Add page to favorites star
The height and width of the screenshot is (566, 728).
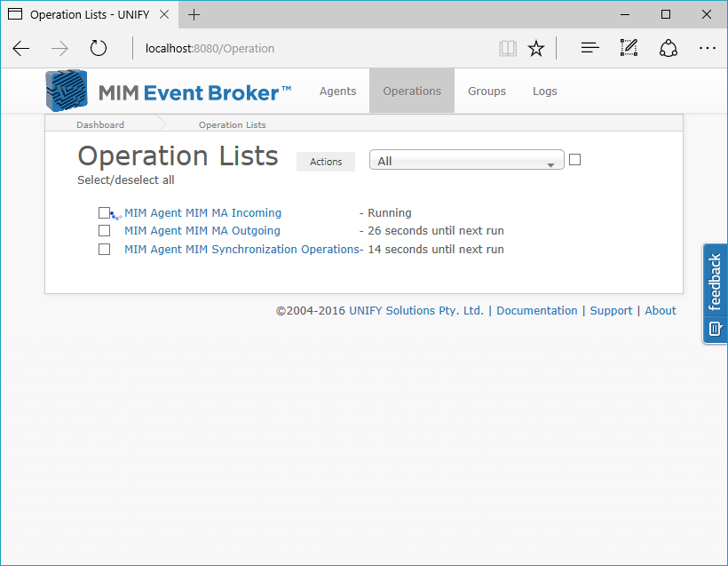[x=536, y=48]
